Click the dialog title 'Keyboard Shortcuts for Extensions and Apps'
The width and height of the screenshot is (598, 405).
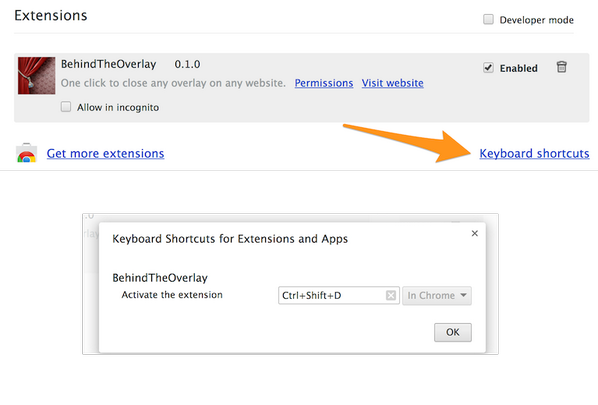230,239
